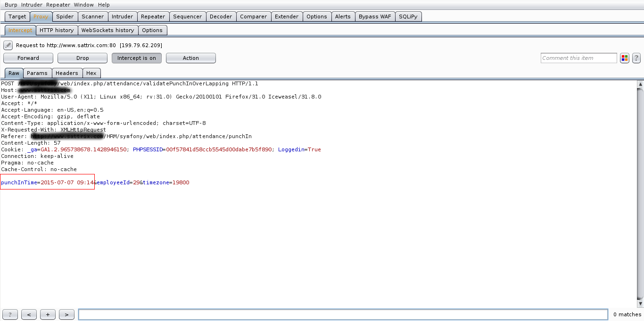Viewport: 644px width, 321px height.
Task: Open the Action dropdown menu
Action: [190, 58]
